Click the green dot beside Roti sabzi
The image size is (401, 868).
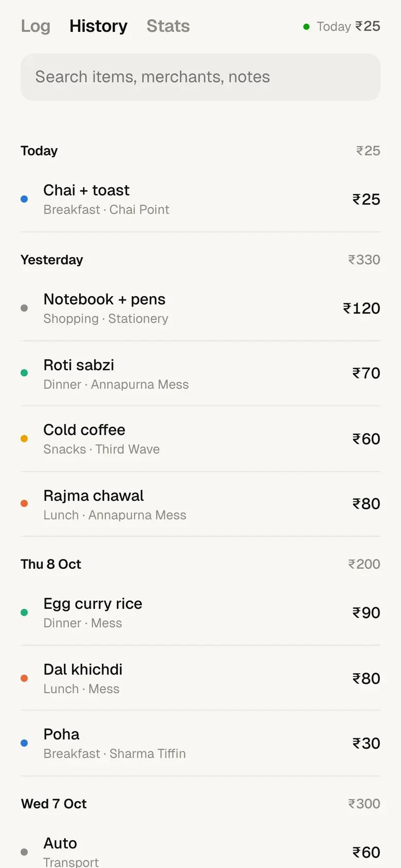coord(24,373)
